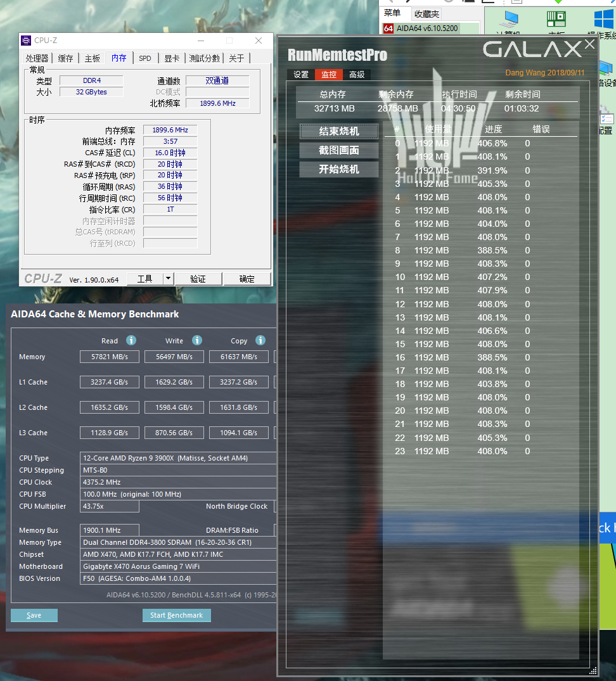Click the CPU-Z title bar icon
Image resolution: width=616 pixels, height=681 pixels.
[26, 41]
